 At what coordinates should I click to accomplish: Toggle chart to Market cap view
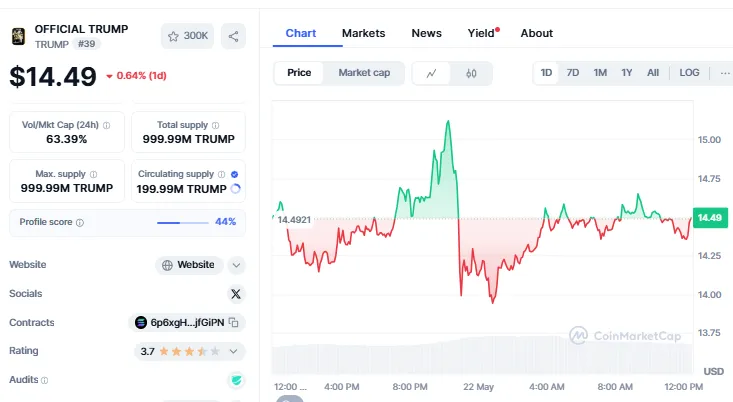coord(364,73)
